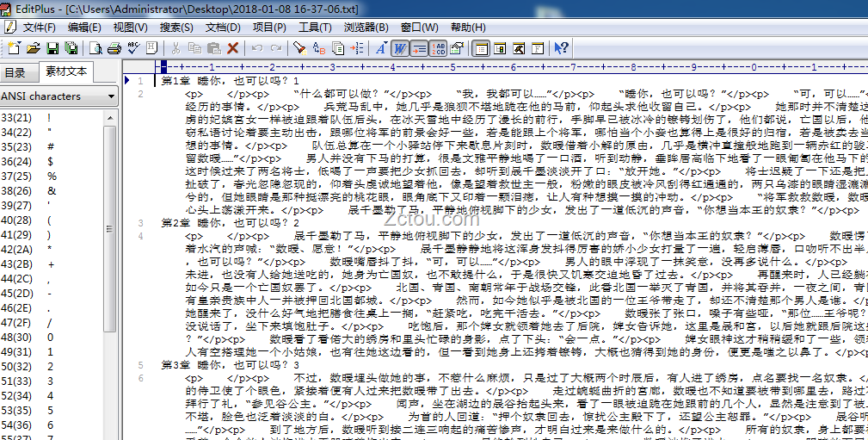Select cliptext entry 47(2F) /
Viewport: 868px width, 440px height.
(52, 323)
